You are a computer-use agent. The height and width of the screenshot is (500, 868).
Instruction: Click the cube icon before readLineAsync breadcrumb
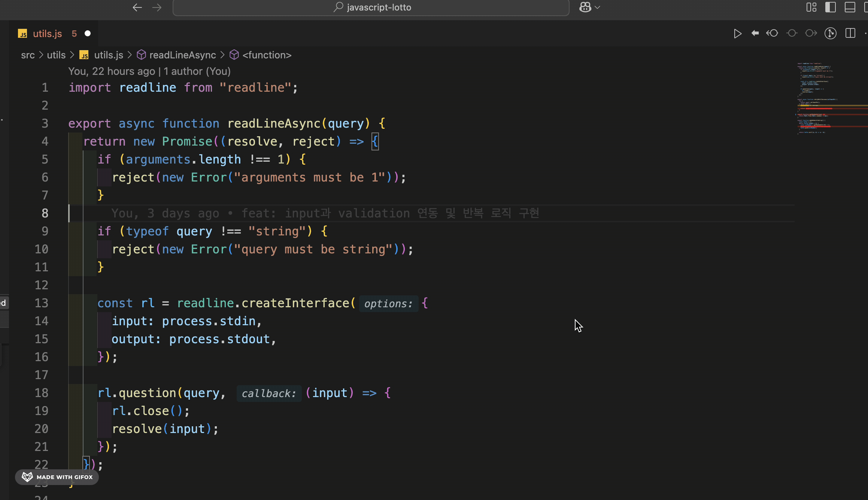[141, 55]
